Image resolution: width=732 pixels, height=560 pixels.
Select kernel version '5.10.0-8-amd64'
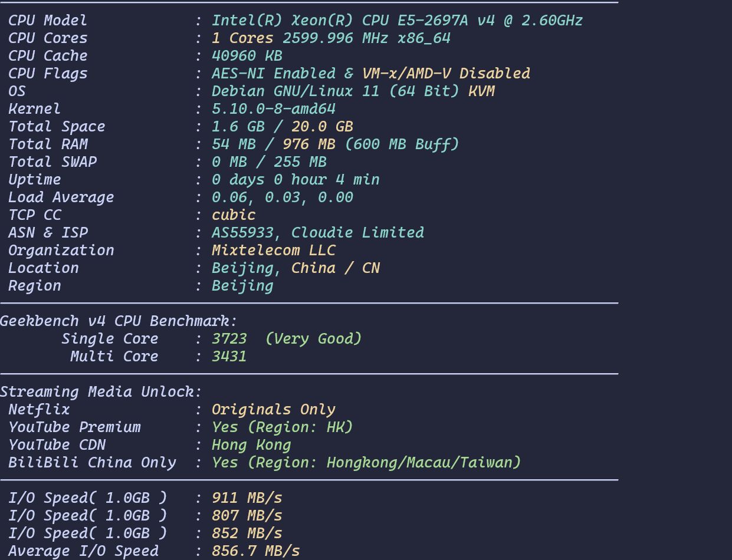pyautogui.click(x=274, y=109)
